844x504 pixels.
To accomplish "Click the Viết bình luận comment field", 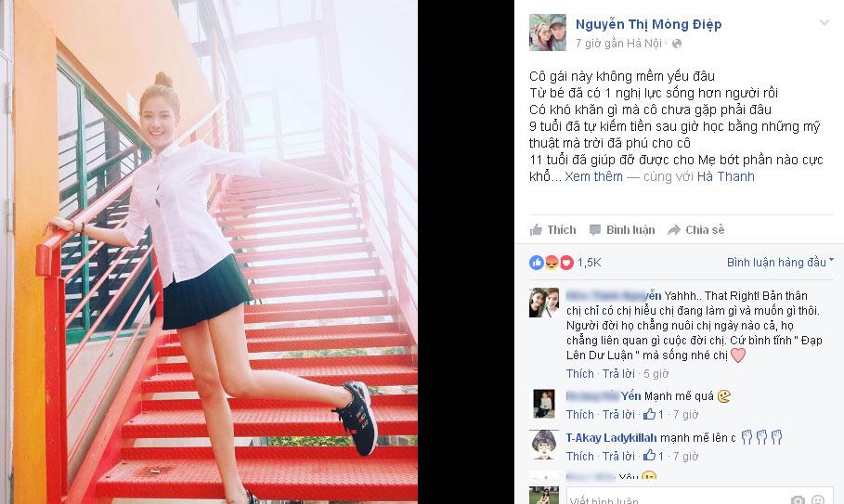I will (x=676, y=498).
